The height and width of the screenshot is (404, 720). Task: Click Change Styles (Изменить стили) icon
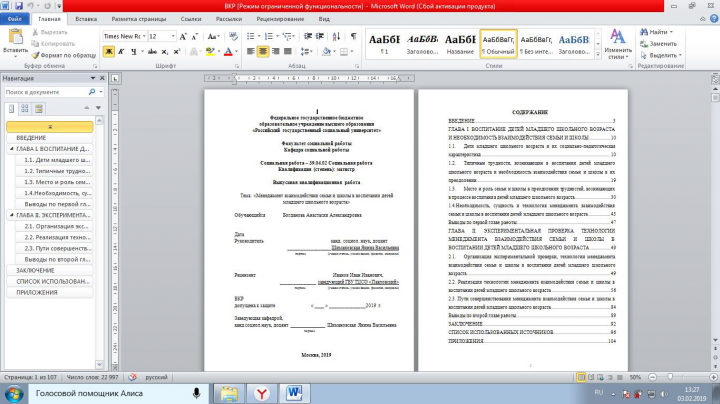(x=618, y=45)
